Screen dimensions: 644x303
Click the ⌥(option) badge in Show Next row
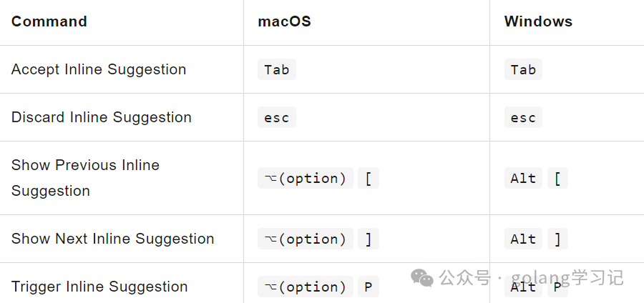click(x=305, y=239)
